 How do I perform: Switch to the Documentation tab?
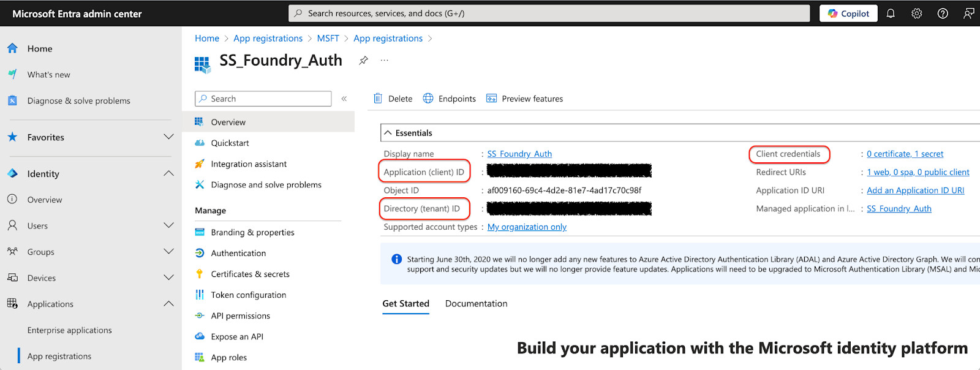click(476, 304)
